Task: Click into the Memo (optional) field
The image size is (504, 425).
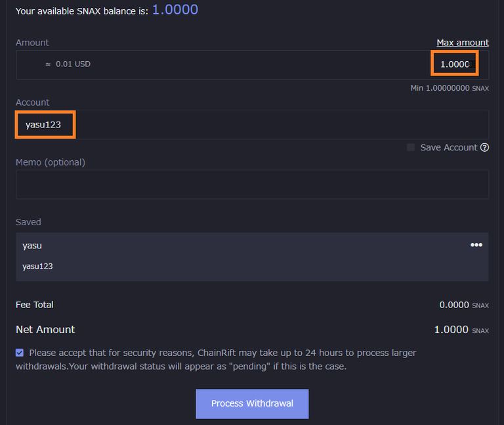Action: 252,185
